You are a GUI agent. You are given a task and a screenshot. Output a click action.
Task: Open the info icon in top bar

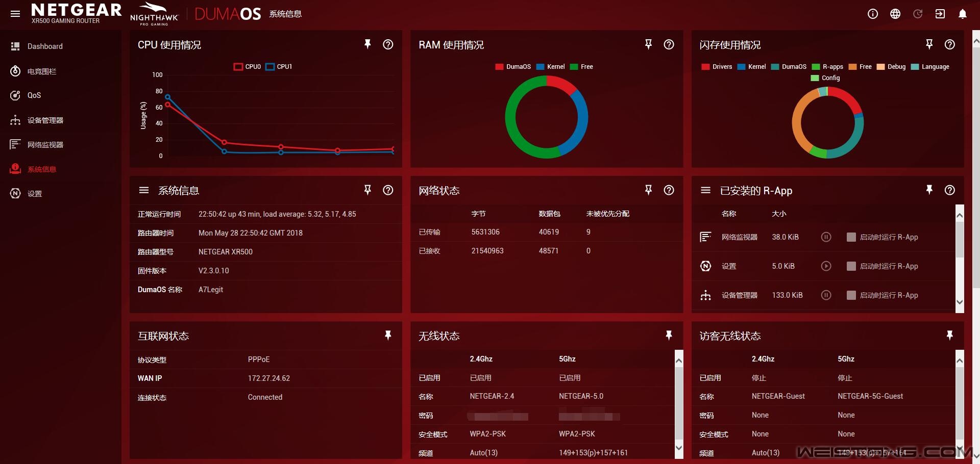(x=872, y=14)
